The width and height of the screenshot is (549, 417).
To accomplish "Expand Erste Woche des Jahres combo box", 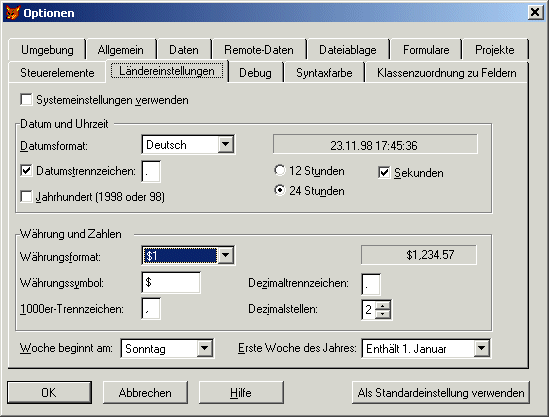I will coord(482,348).
